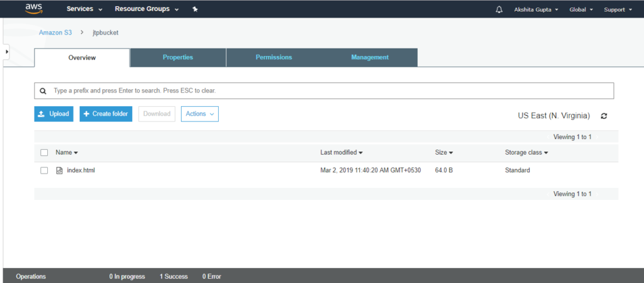
Task: Switch to the Overview tab
Action: [82, 57]
